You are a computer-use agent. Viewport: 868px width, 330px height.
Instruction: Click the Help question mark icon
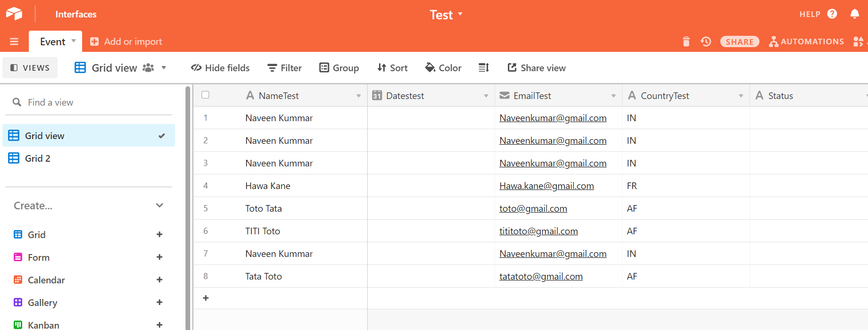click(832, 14)
